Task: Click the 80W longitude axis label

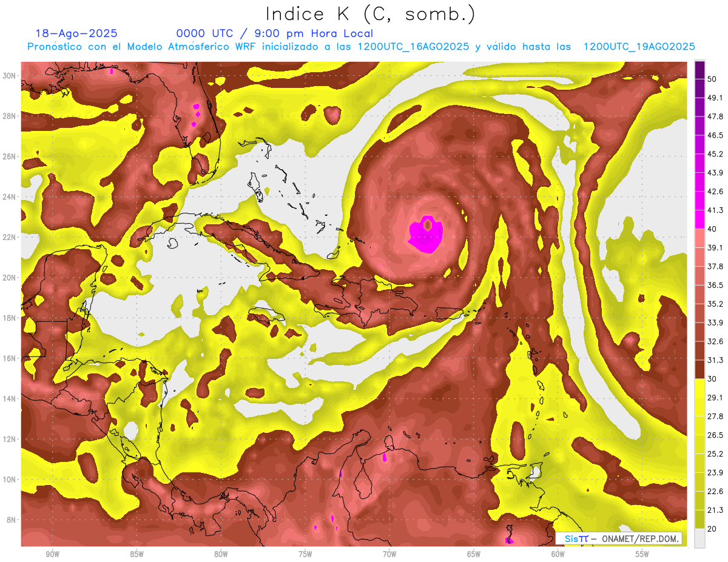Action: (221, 554)
